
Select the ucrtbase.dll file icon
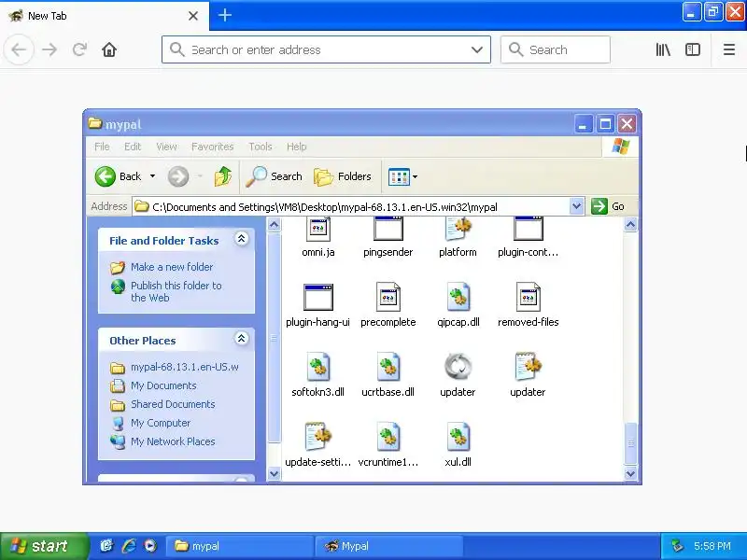click(388, 367)
